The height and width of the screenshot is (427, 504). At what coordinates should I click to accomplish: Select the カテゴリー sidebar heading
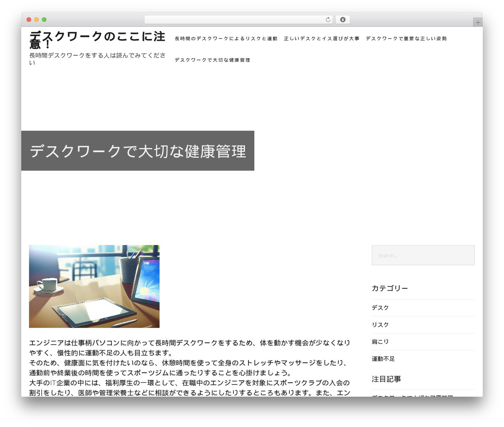point(390,288)
